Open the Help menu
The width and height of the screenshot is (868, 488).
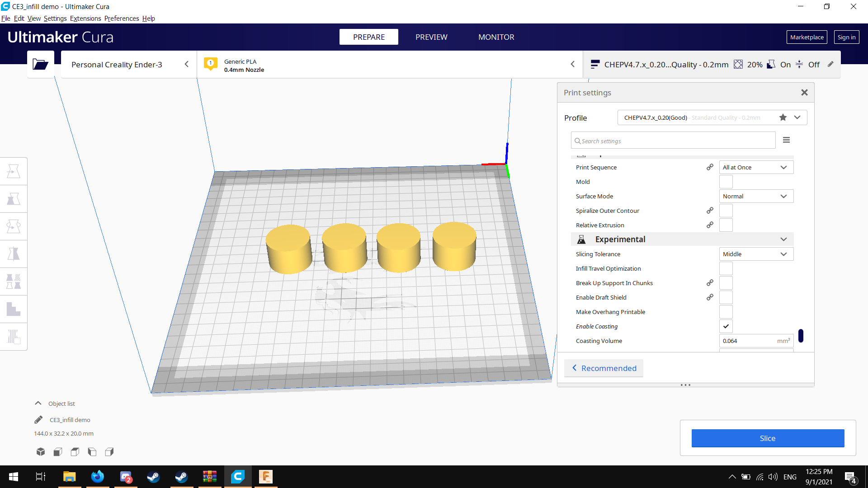(x=148, y=19)
